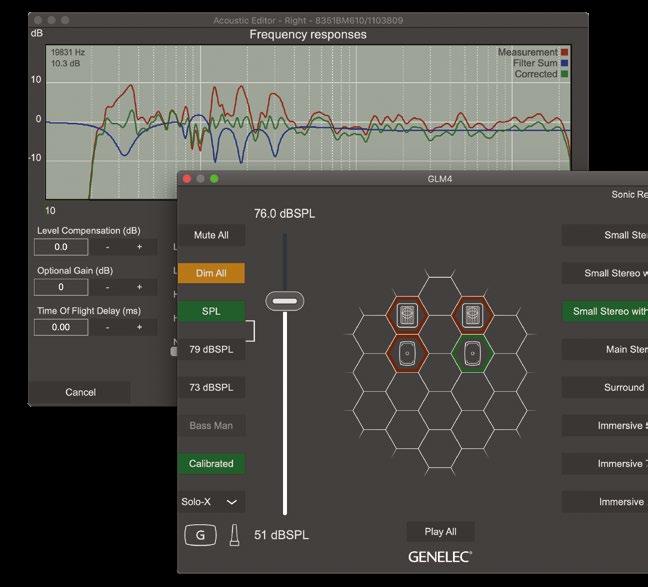Select the 73 dBSPL preset level
The width and height of the screenshot is (648, 587).
point(211,387)
